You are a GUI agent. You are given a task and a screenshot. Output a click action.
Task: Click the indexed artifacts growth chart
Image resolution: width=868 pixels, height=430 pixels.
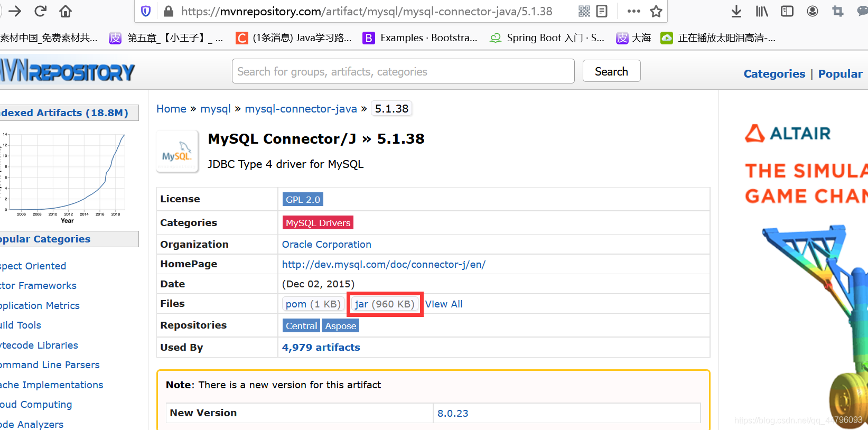(x=64, y=176)
